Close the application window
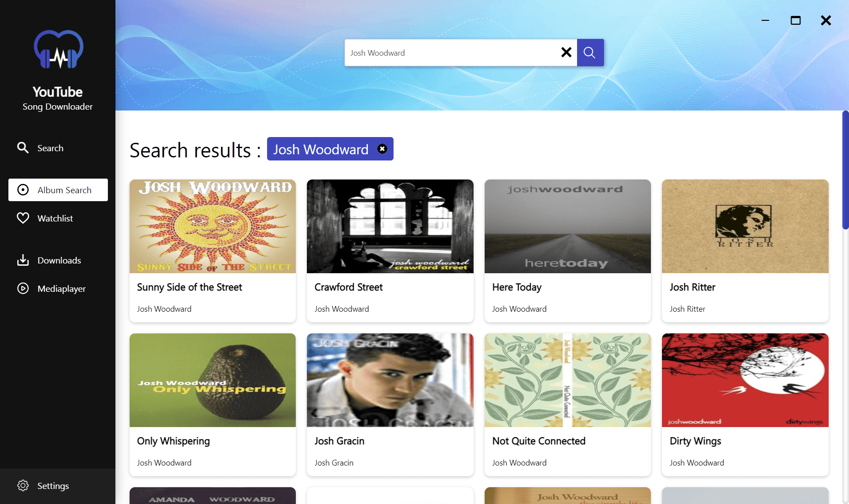The width and height of the screenshot is (849, 504). pyautogui.click(x=826, y=20)
